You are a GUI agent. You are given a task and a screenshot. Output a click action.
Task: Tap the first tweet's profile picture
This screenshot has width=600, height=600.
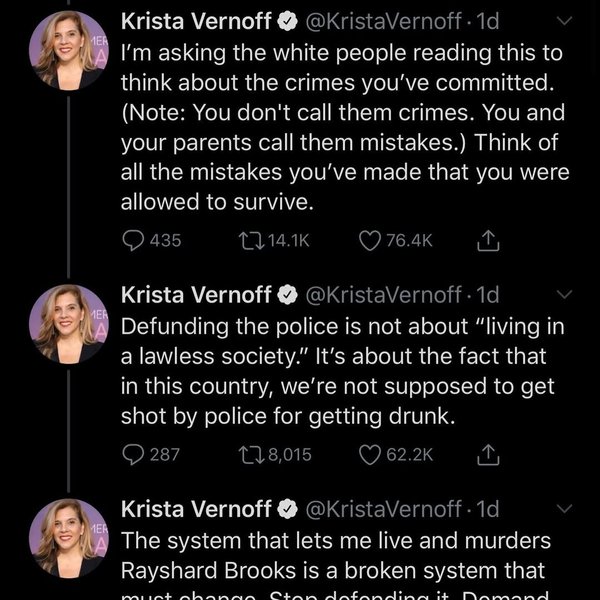coord(68,50)
